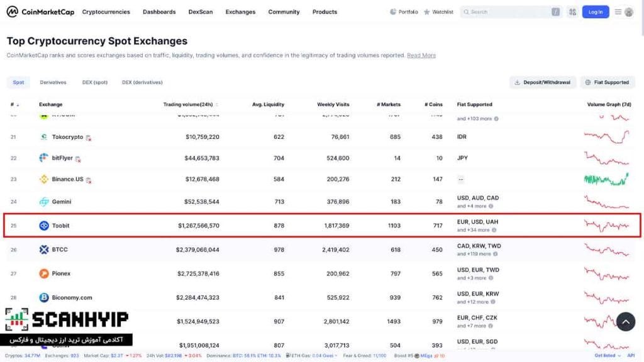Click Toobit's trading volume $1,267,566,570
The height and width of the screenshot is (362, 644).
tap(198, 226)
